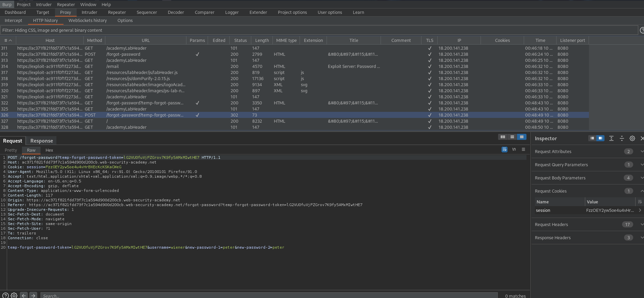Switch to Pretty view
Viewport: 644px width, 298px height.
tap(11, 150)
